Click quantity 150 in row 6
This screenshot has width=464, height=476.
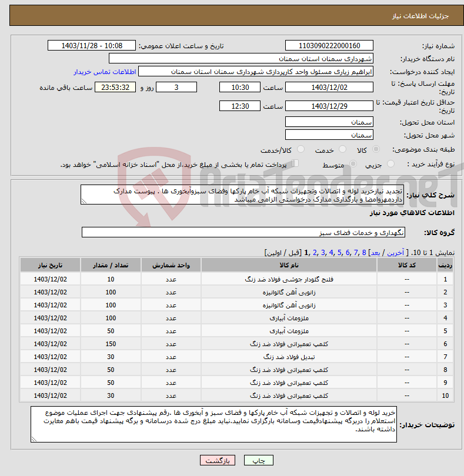pyautogui.click(x=111, y=344)
